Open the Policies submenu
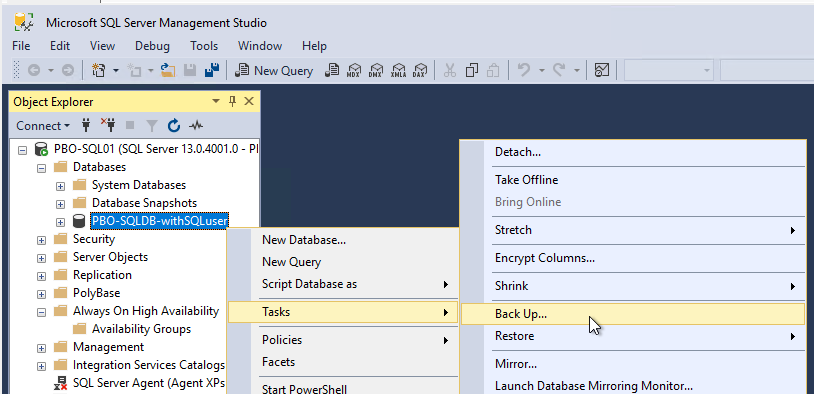The image size is (814, 394). click(343, 340)
